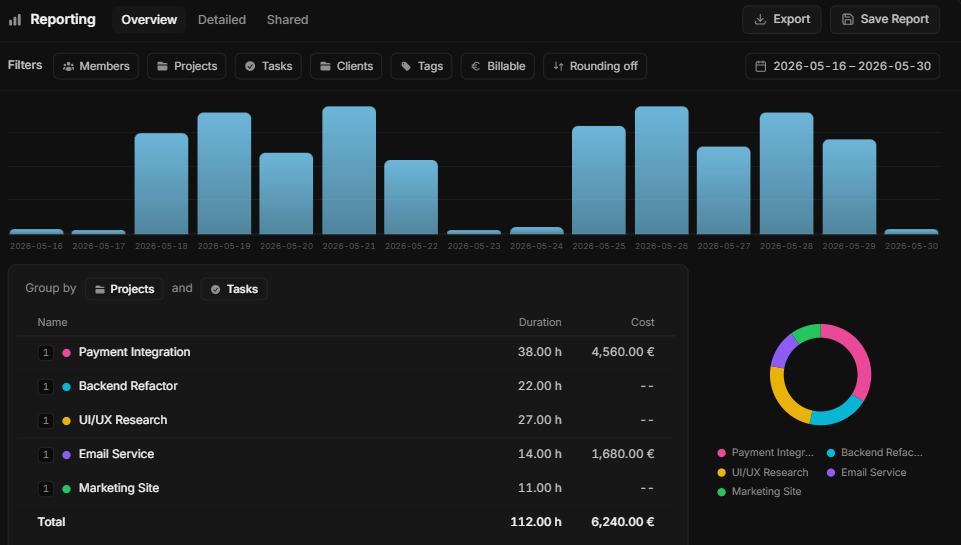
Task: Click the 1,680.00 € cost value
Action: (x=623, y=454)
